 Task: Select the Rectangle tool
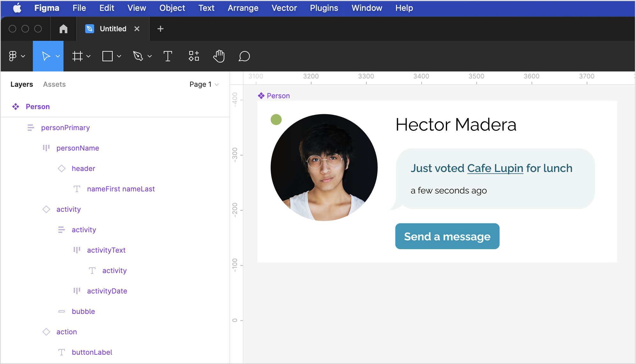(x=108, y=56)
